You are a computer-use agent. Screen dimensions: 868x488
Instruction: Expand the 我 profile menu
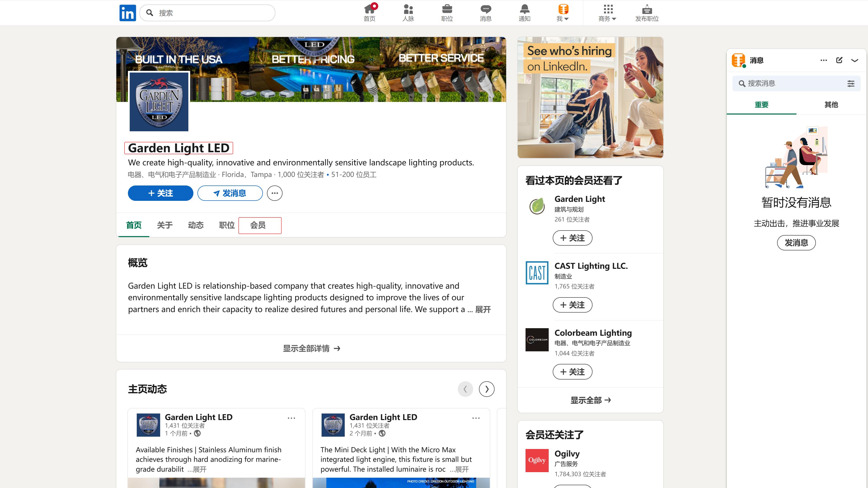click(563, 13)
